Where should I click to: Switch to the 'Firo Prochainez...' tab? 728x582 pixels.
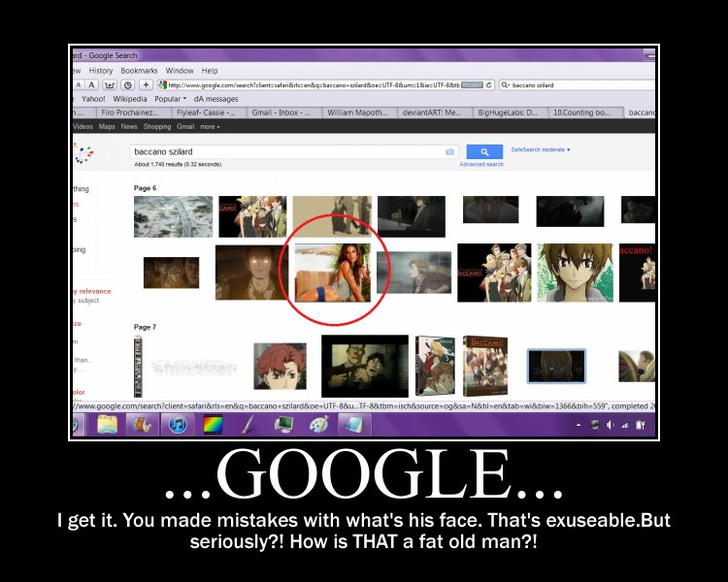(134, 113)
